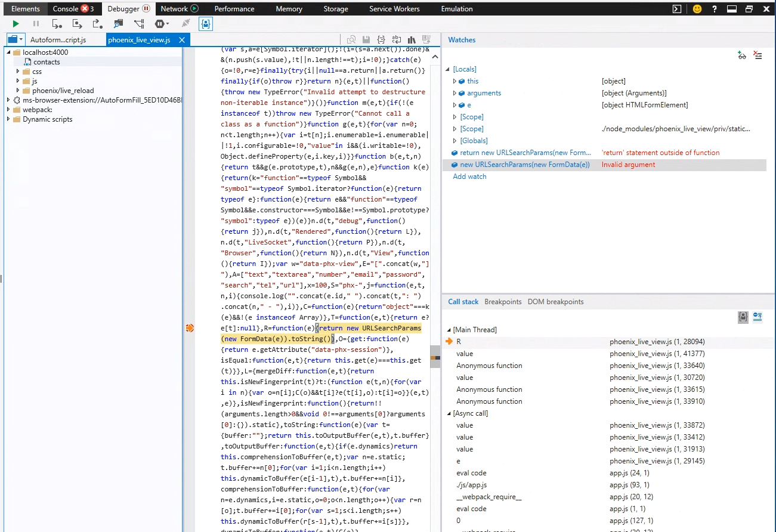Viewport: 776px width, 532px height.
Task: Collapse the [Main Thread] call stack section
Action: pos(448,329)
